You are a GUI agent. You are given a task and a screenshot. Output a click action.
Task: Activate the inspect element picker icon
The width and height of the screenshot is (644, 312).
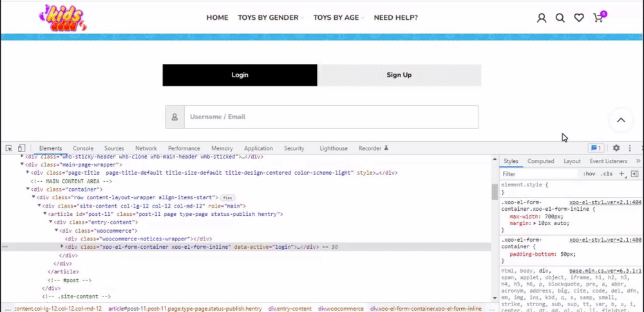pos(8,148)
